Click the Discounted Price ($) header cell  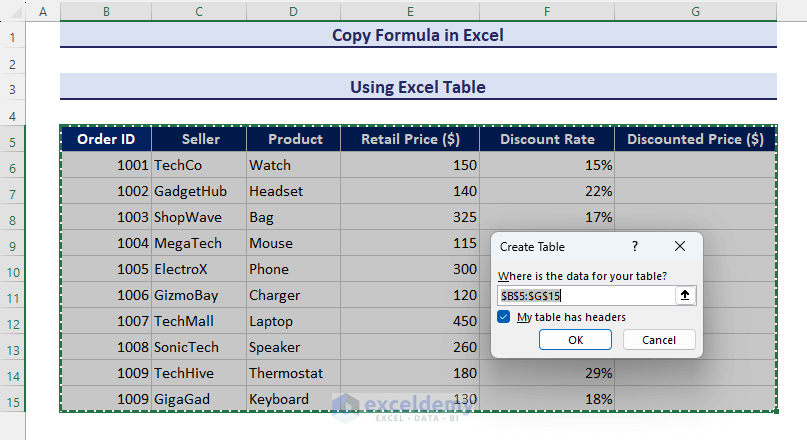(x=695, y=139)
